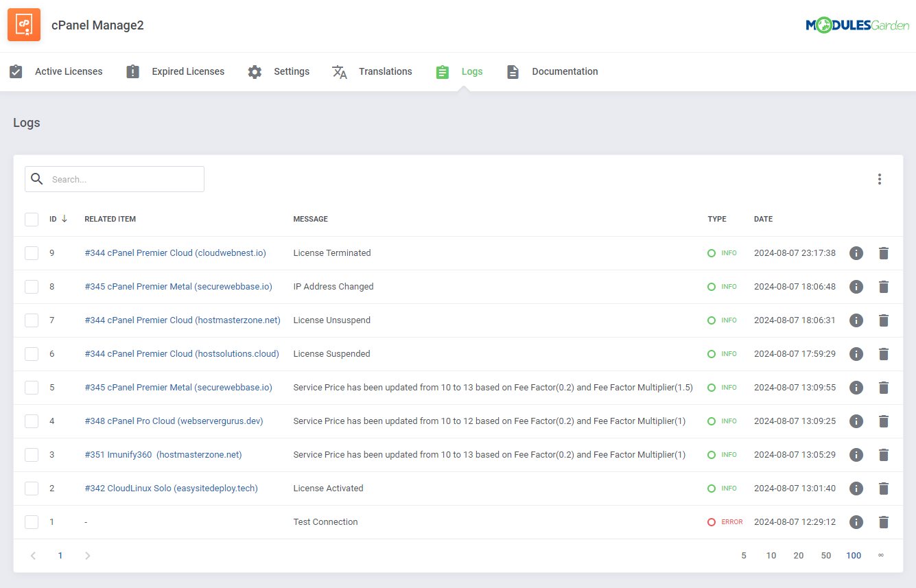The width and height of the screenshot is (916, 588).
Task: Select the Logs tab
Action: click(459, 71)
